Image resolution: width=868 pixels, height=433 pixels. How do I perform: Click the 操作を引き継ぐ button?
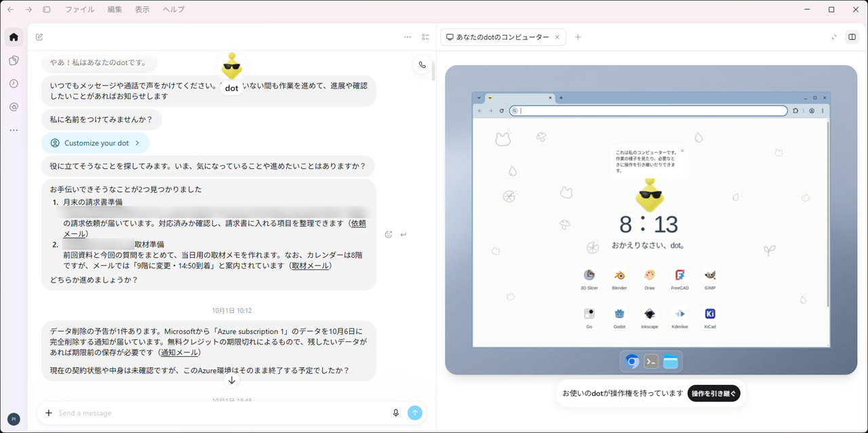point(713,393)
